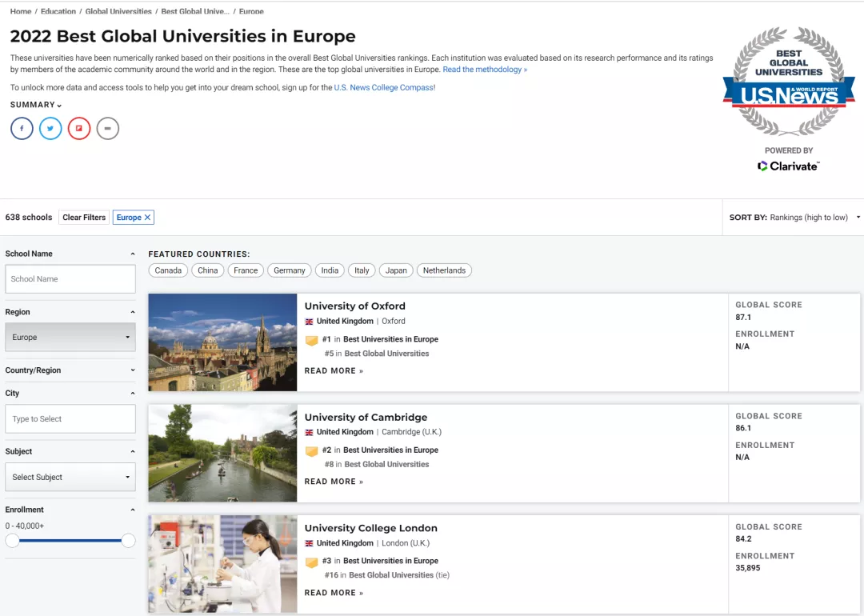The image size is (864, 616).
Task: Open the gray more-sharing options icon
Action: (108, 128)
